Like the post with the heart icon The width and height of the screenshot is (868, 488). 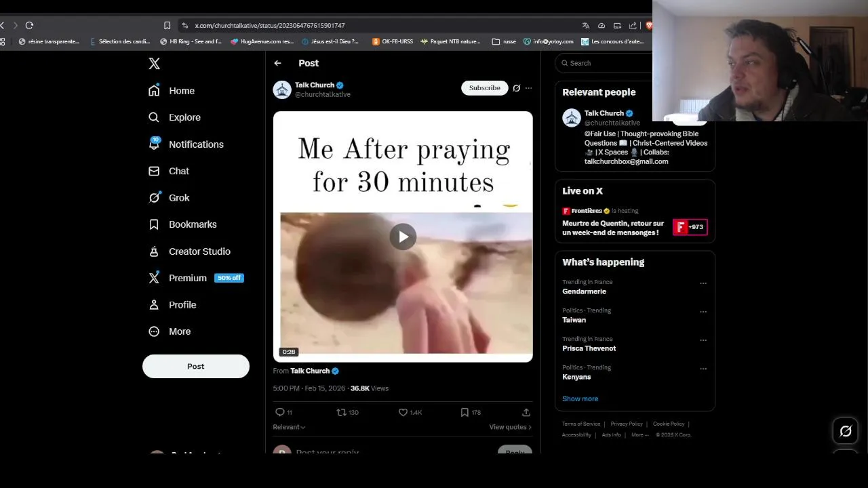pos(403,412)
